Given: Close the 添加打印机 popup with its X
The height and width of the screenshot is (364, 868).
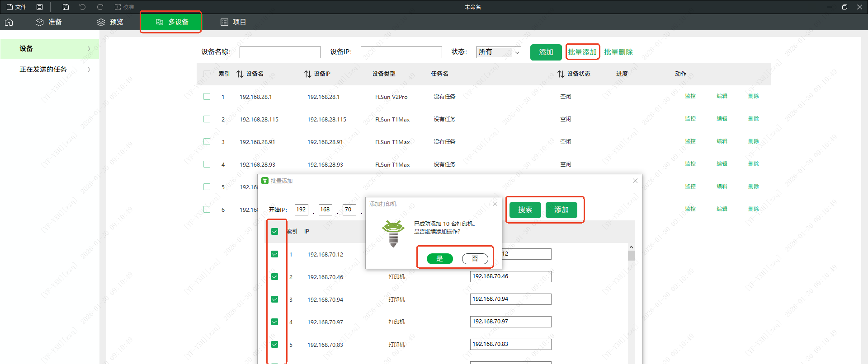Looking at the screenshot, I should click(x=495, y=204).
